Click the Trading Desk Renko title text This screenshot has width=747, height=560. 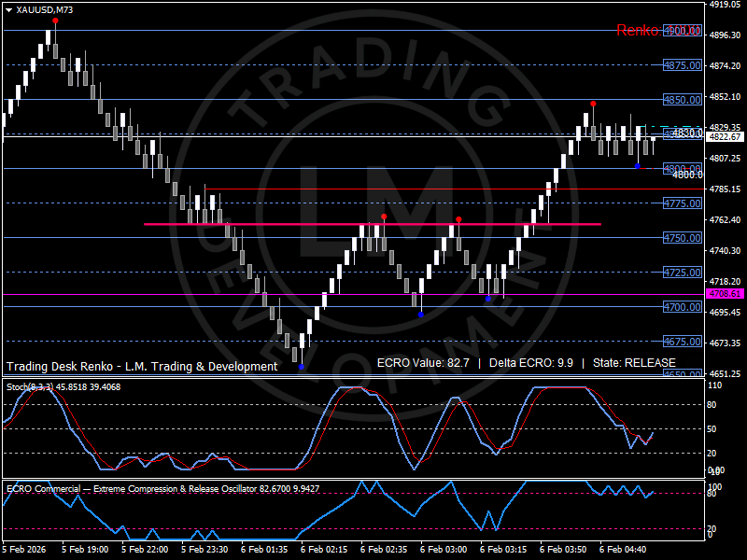tap(142, 366)
